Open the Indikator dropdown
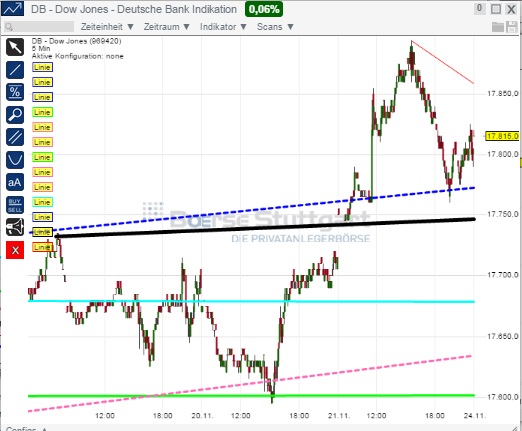Image resolution: width=522 pixels, height=431 pixels. (x=223, y=27)
